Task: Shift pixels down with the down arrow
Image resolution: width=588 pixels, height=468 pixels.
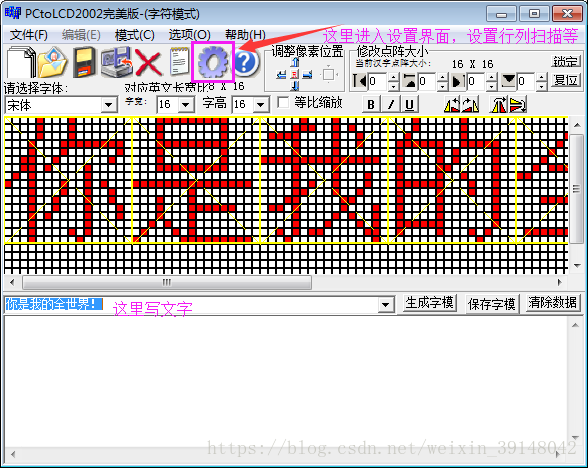Action: pyautogui.click(x=295, y=86)
